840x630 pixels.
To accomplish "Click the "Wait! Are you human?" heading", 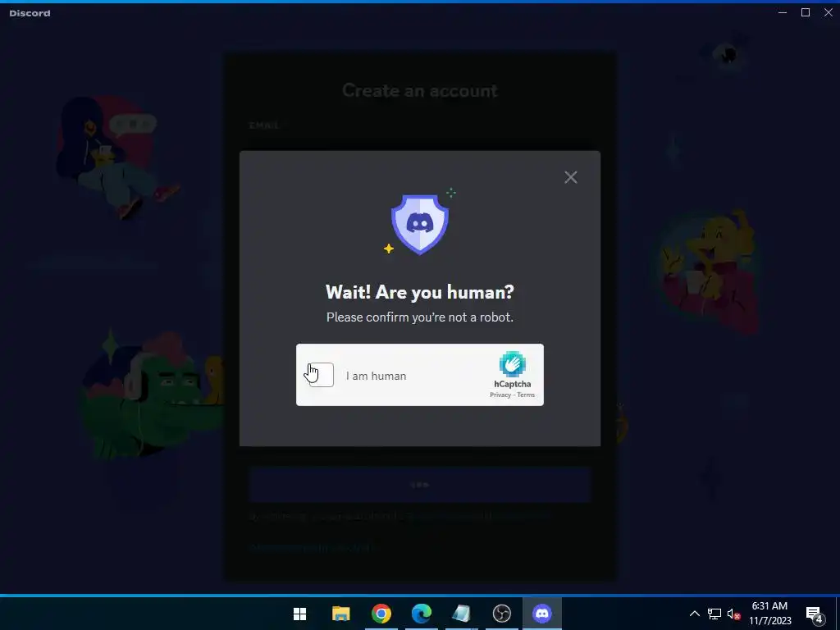I will click(x=420, y=292).
